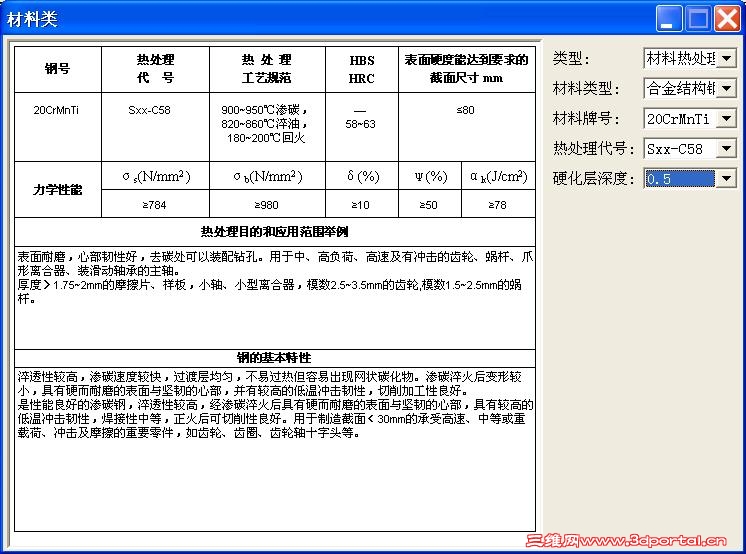Click the 热处理代号 label beside Sxx-C58
Viewport: 746px width, 554px height.
[594, 148]
